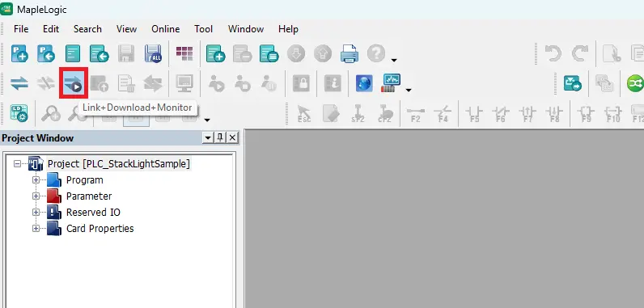Screen dimensions: 644x308
Task: Open the Online menu
Action: pyautogui.click(x=166, y=29)
